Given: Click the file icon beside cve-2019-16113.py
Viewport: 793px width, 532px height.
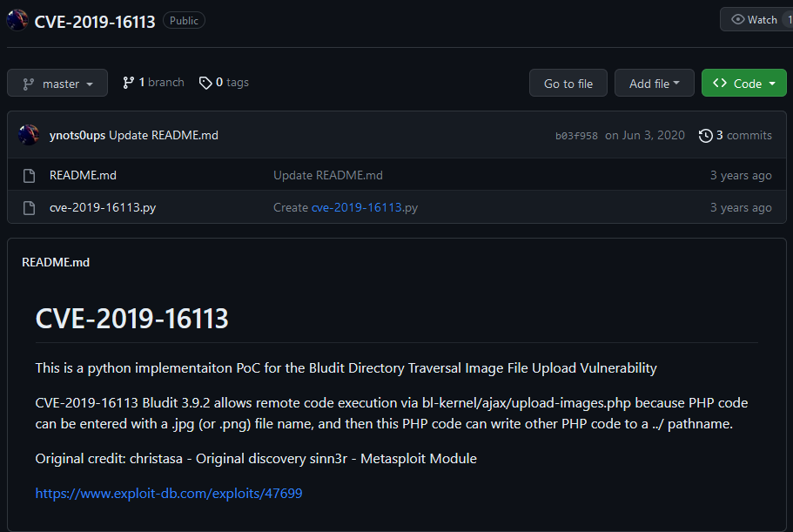Looking at the screenshot, I should (x=30, y=208).
